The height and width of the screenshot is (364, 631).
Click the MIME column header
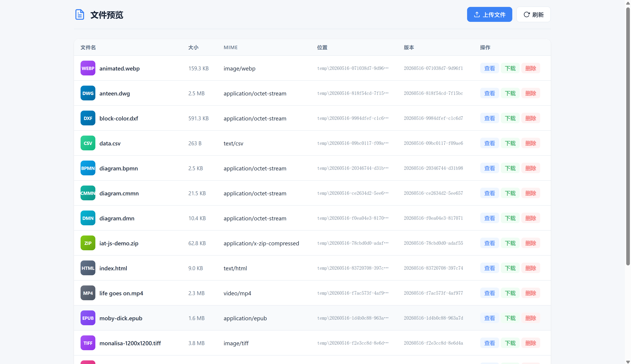231,47
